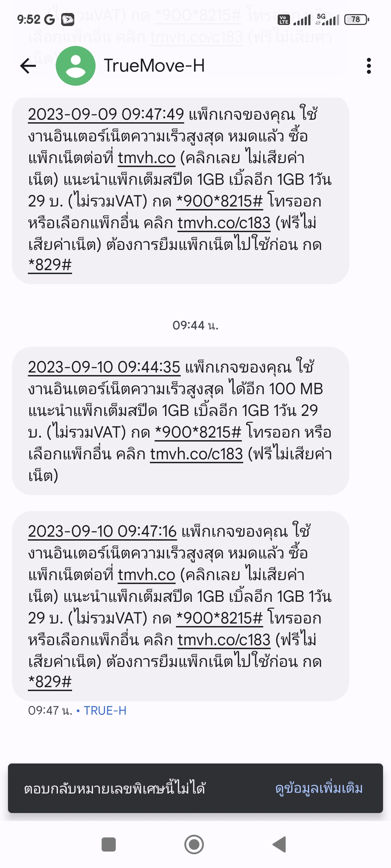Viewport: 391px width, 868px height.
Task: Tap the ดูข้อมูลเพิ่มเติม link
Action: (x=319, y=788)
